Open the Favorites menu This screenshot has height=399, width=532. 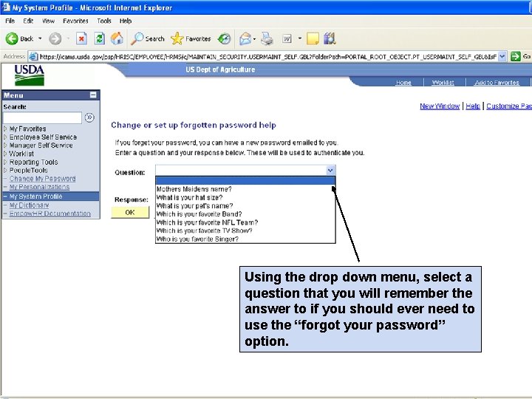[x=75, y=21]
